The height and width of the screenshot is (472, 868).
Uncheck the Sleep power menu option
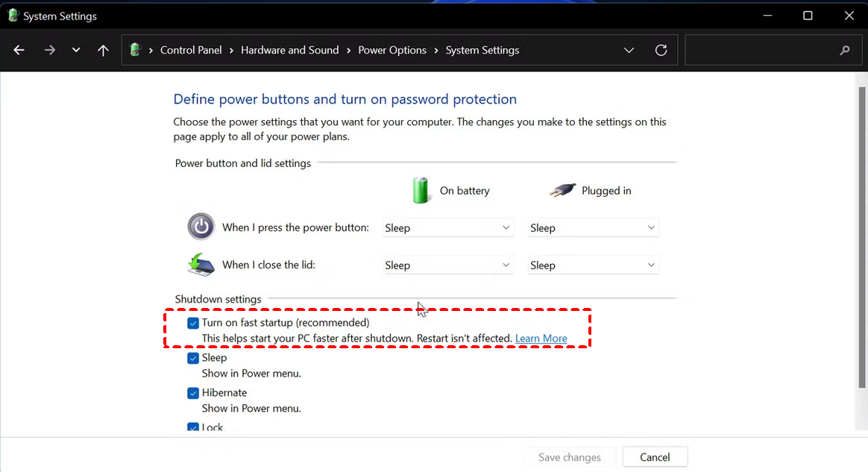pyautogui.click(x=193, y=358)
